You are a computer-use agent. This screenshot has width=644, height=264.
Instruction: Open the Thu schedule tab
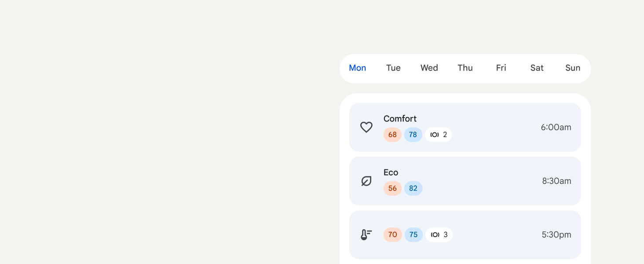465,68
